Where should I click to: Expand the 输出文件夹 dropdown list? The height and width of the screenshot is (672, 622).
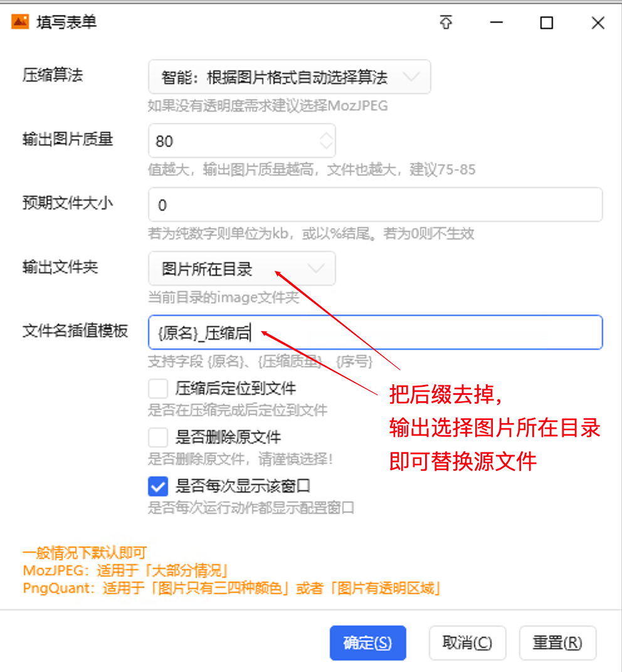(242, 269)
